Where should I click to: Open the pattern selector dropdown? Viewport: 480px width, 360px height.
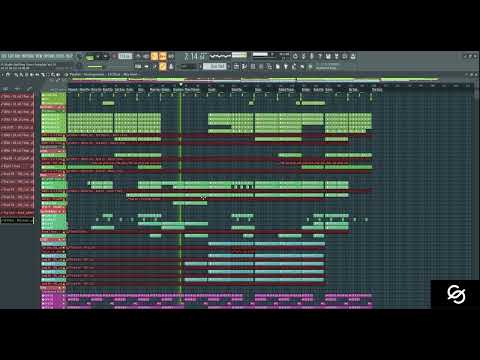click(215, 67)
